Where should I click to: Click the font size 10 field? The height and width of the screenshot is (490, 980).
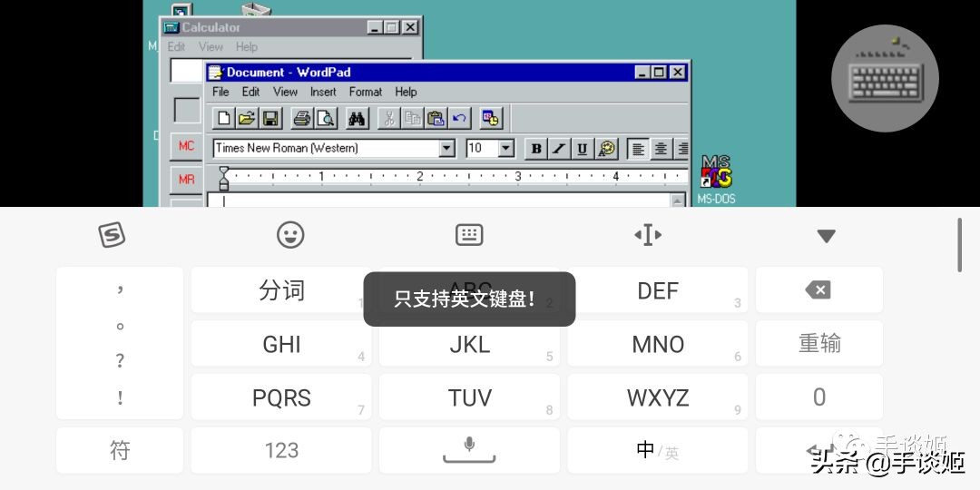(482, 148)
